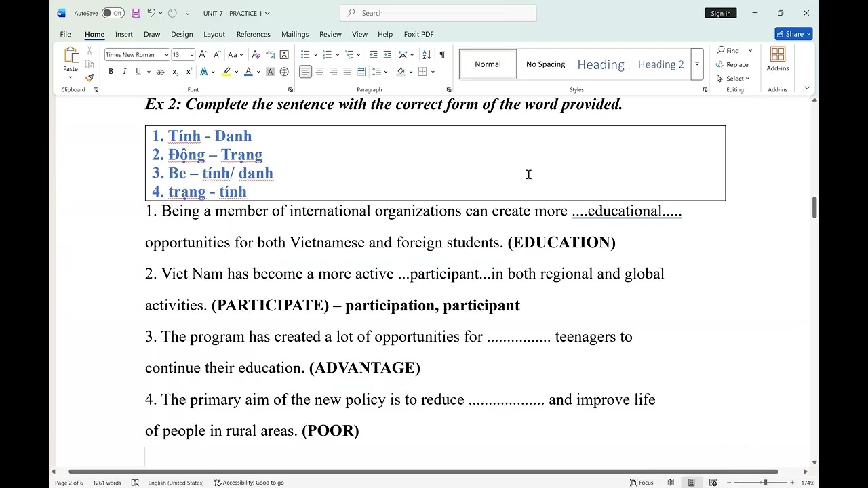Justify the paragraph text
This screenshot has height=488, width=868.
347,72
